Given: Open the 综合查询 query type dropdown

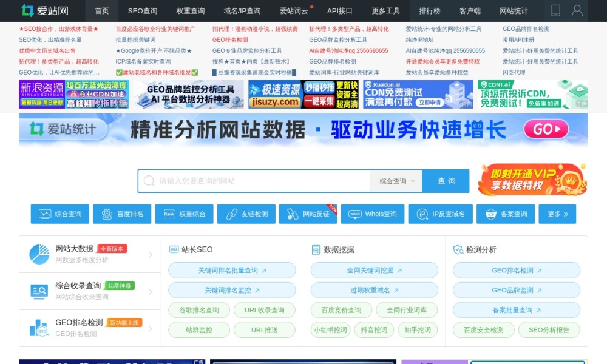Looking at the screenshot, I should 396,181.
